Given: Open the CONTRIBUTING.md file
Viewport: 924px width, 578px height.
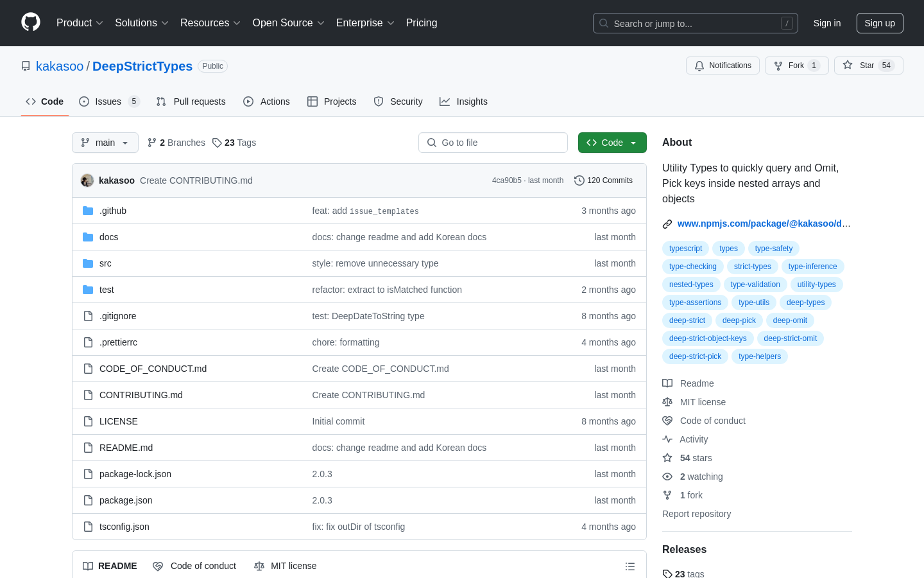Looking at the screenshot, I should pos(141,395).
